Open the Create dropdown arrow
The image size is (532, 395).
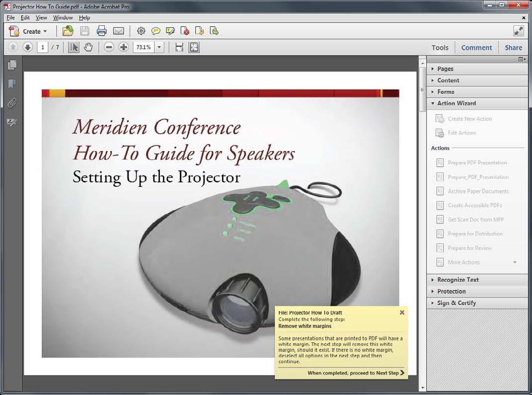click(45, 31)
